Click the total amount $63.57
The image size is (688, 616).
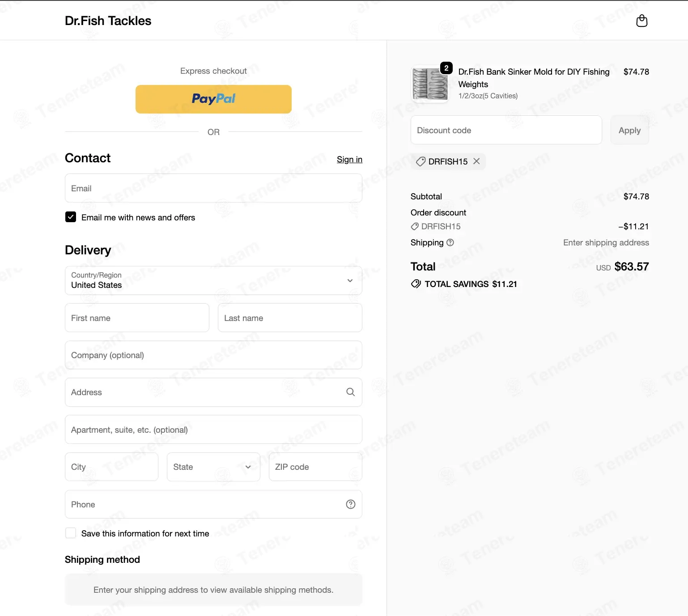click(x=631, y=266)
